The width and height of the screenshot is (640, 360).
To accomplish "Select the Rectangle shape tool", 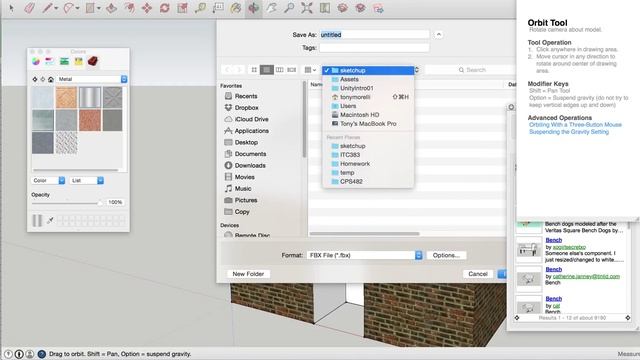I will (90, 8).
